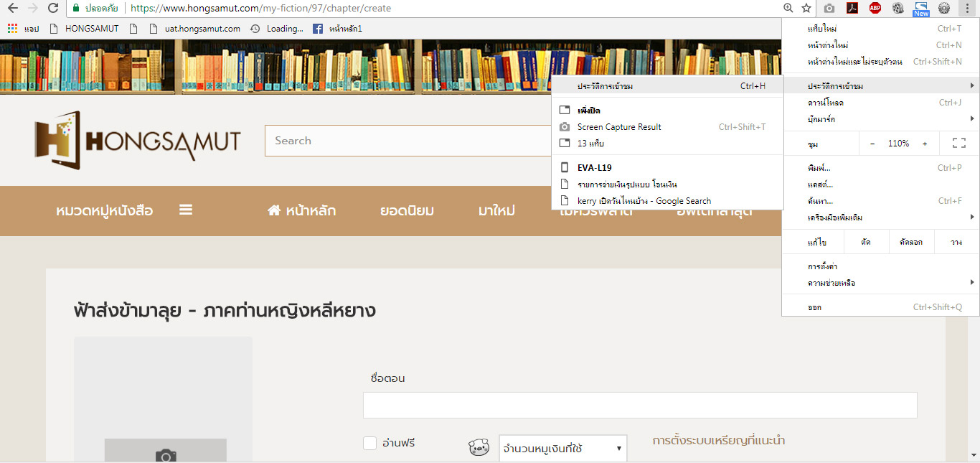Click the fullscreen icon in zoom row
Viewport: 980px width, 463px height.
click(958, 144)
